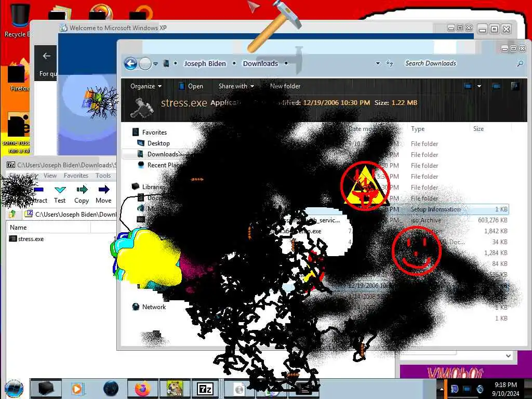532x399 pixels.
Task: Click Open in the Explorer command bar
Action: click(191, 86)
